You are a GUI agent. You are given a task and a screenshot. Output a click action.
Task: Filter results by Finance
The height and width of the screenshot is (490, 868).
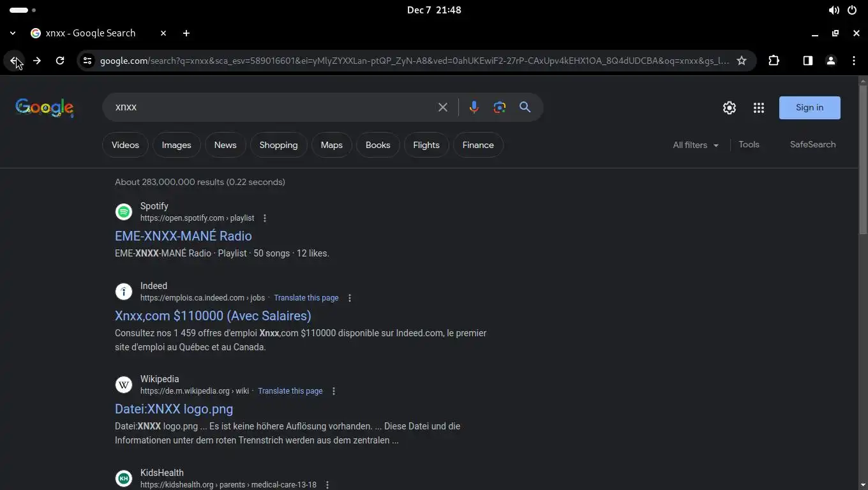point(478,145)
